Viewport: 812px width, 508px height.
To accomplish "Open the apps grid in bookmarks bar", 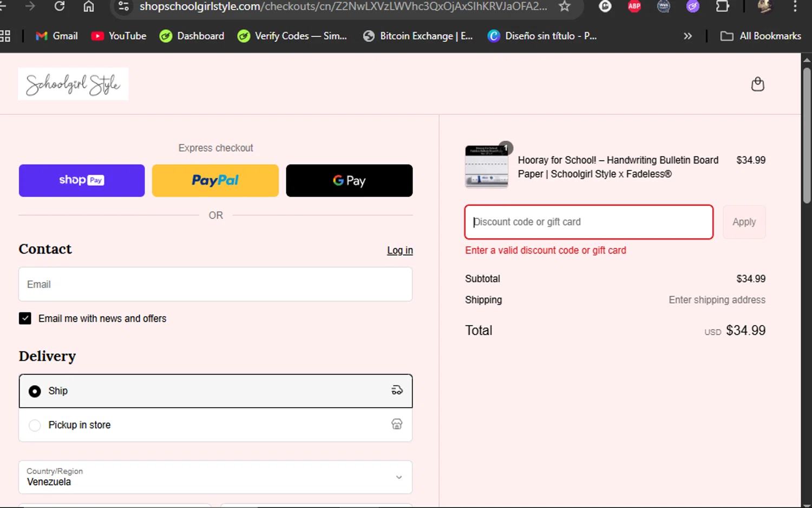I will [5, 36].
